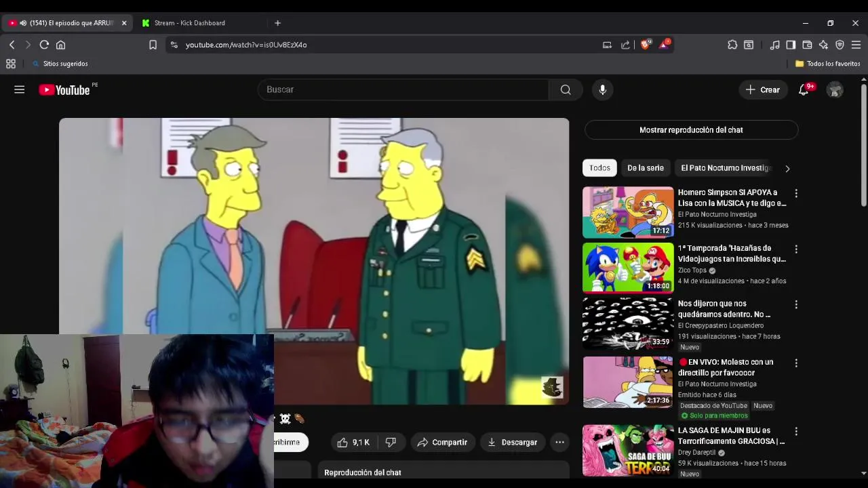This screenshot has height=488, width=868.
Task: Open the YouTube guide hamburger menu
Action: coord(19,89)
